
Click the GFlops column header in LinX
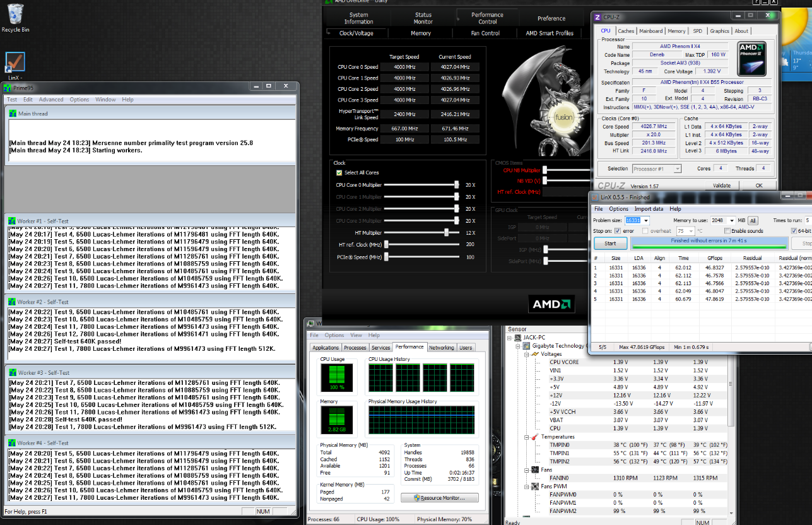pos(714,258)
